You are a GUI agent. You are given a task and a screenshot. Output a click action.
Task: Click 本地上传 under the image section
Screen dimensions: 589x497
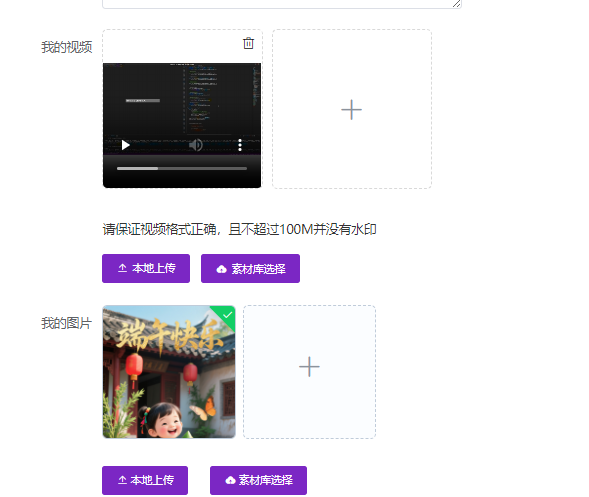click(x=145, y=480)
